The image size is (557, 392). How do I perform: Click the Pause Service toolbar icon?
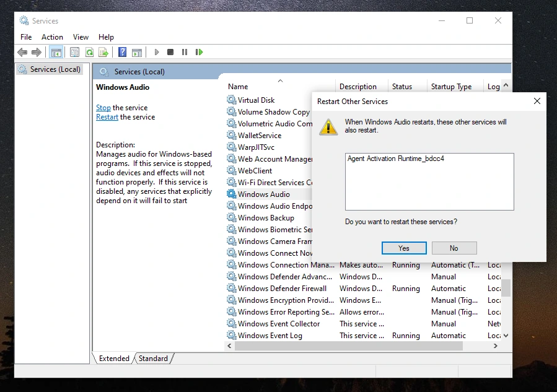(x=185, y=52)
